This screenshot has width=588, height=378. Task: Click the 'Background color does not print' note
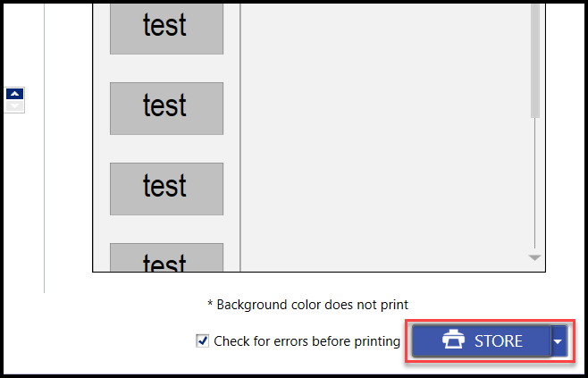[307, 305]
